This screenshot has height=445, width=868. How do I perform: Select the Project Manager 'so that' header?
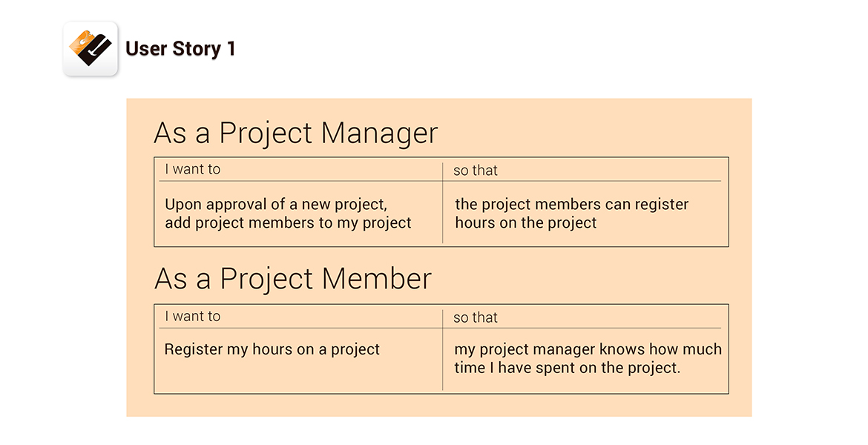coord(476,171)
